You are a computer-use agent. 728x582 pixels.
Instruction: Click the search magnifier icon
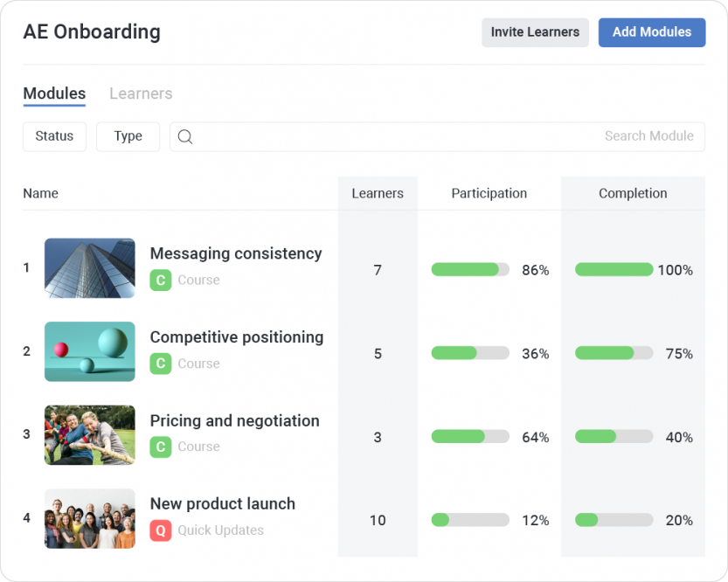pos(185,136)
